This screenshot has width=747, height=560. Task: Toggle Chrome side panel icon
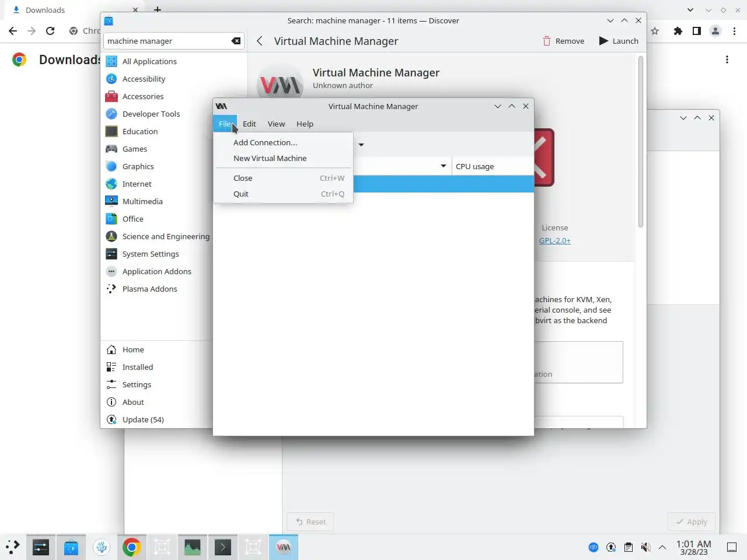pos(696,31)
